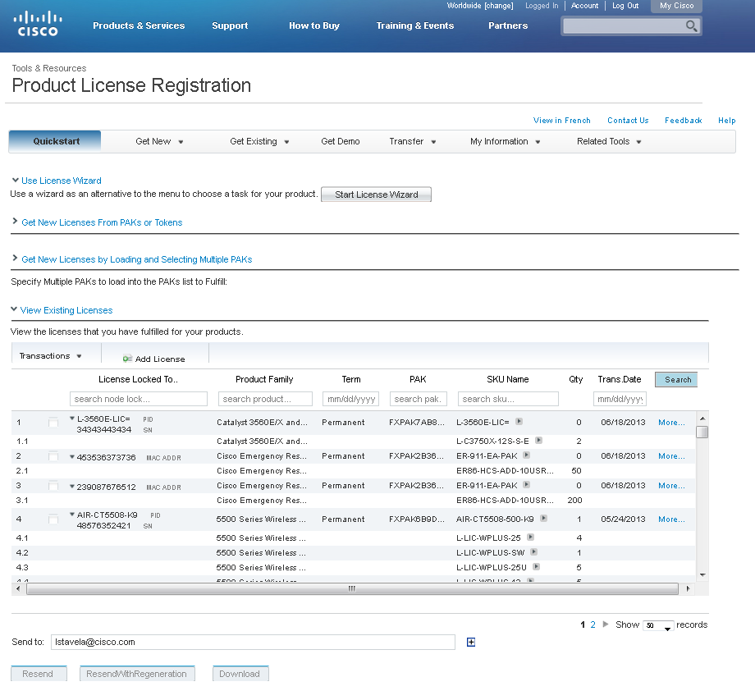Click the Add License icon

tap(127, 358)
